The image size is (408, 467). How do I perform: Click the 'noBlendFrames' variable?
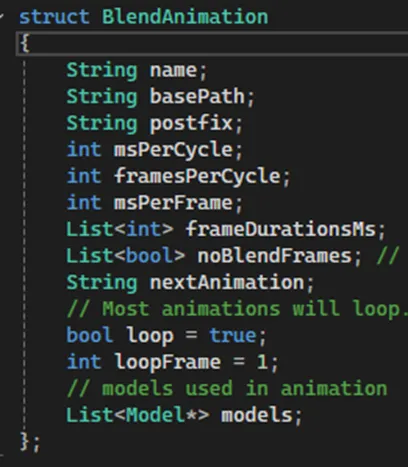pos(275,256)
